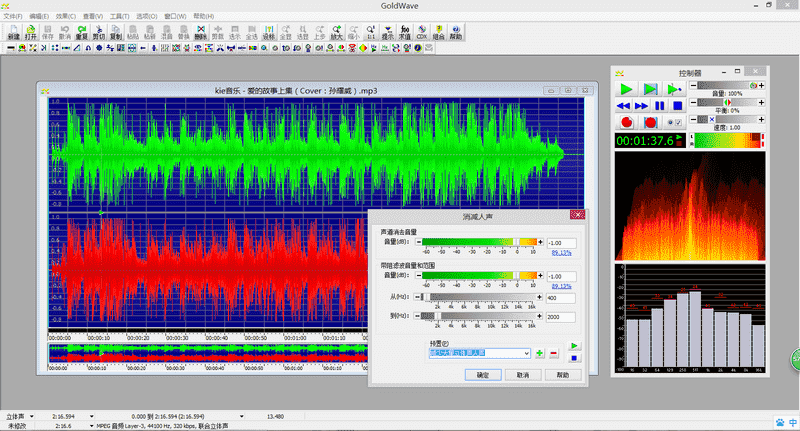
Task: Open the 2:16.594 length dropdown in status bar
Action: 91,416
